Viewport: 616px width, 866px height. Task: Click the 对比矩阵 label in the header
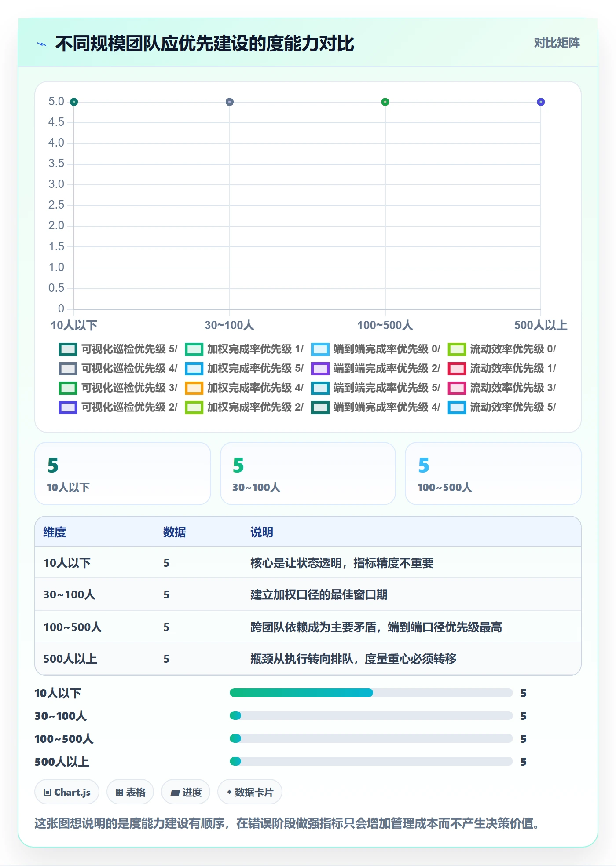click(x=557, y=43)
